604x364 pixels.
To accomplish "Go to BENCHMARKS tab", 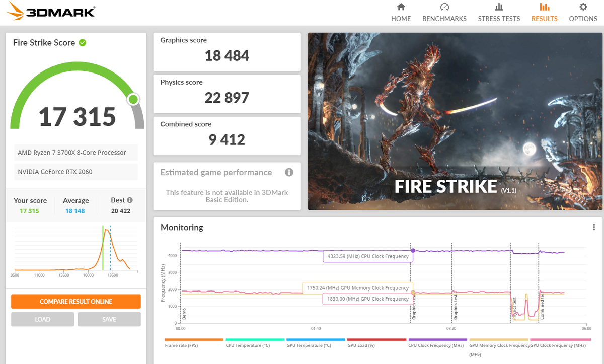I will [x=444, y=13].
